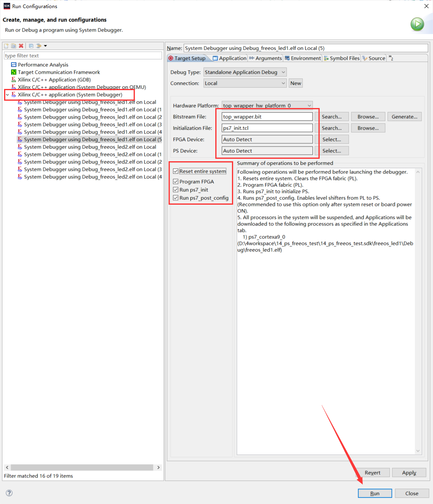Select Performance Analysis in the tree
The height and width of the screenshot is (504, 433).
coord(43,65)
